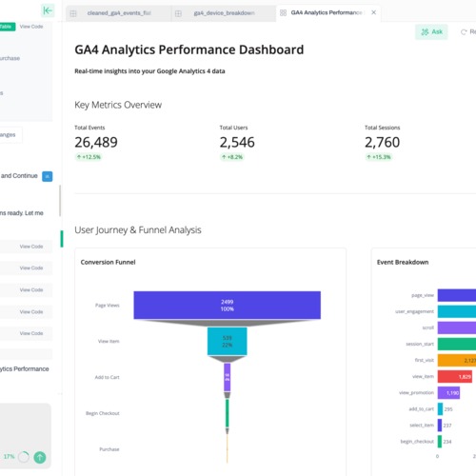Click the +15.3% change badge

pyautogui.click(x=378, y=157)
